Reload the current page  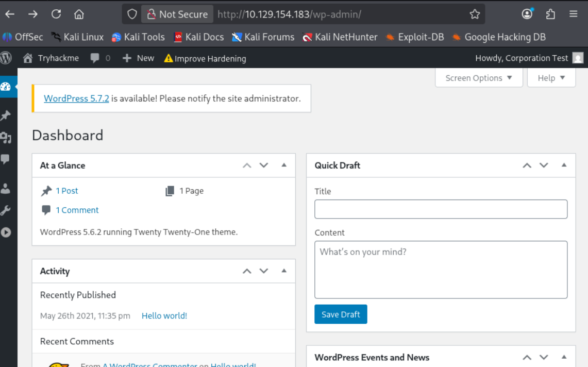point(56,14)
